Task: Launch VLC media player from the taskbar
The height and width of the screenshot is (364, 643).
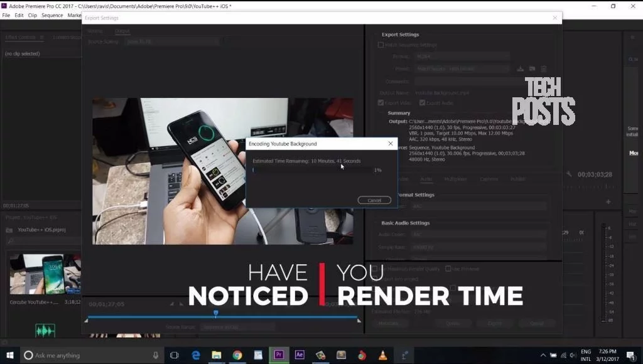Action: pos(382,355)
